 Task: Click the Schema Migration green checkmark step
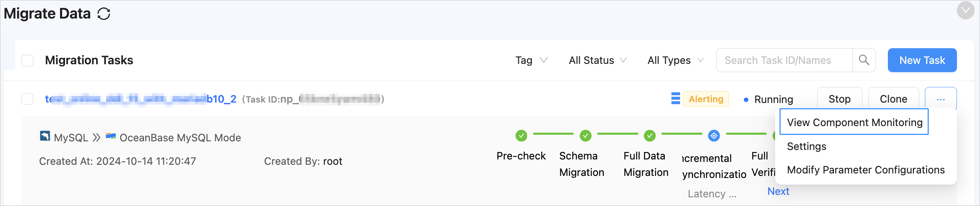pos(585,136)
